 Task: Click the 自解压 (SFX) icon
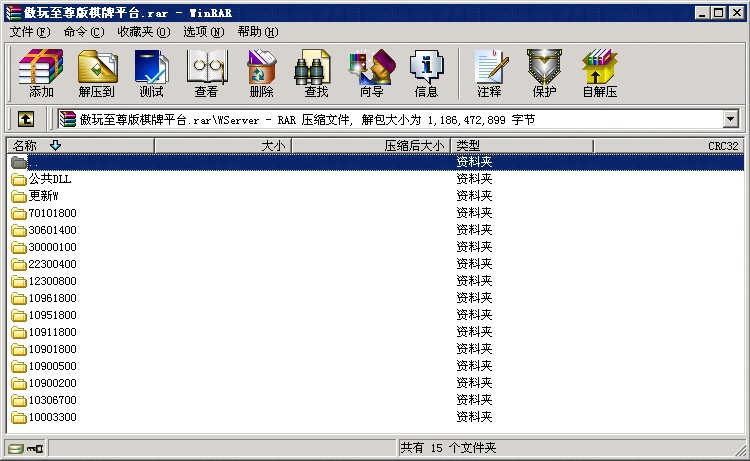[x=599, y=73]
